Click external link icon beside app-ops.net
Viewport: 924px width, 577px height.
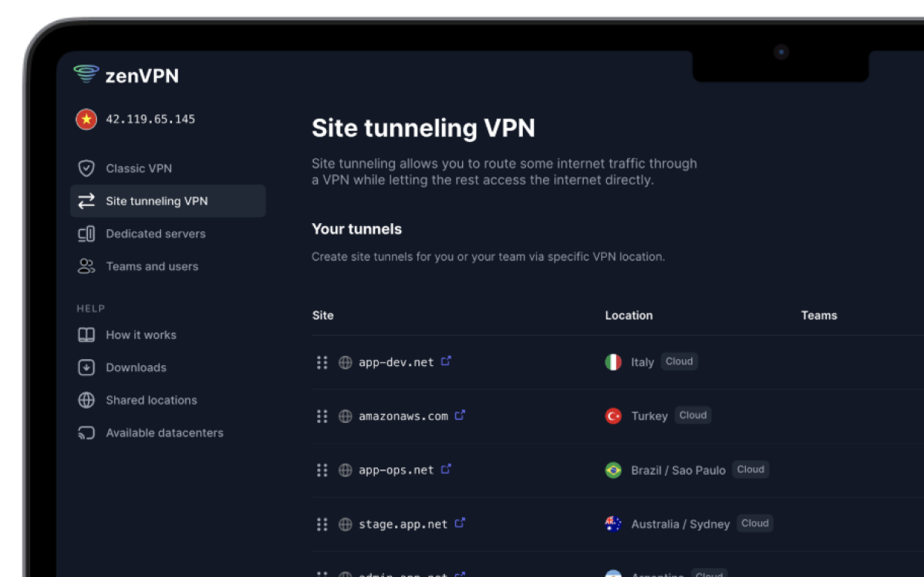pos(446,470)
